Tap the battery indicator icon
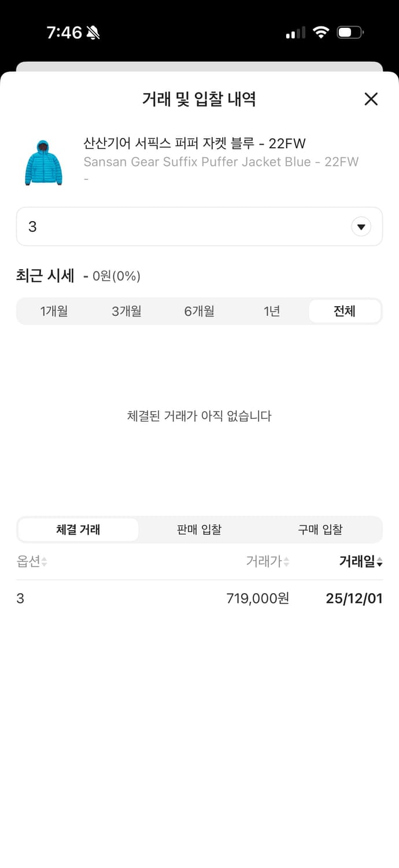 coord(349,32)
